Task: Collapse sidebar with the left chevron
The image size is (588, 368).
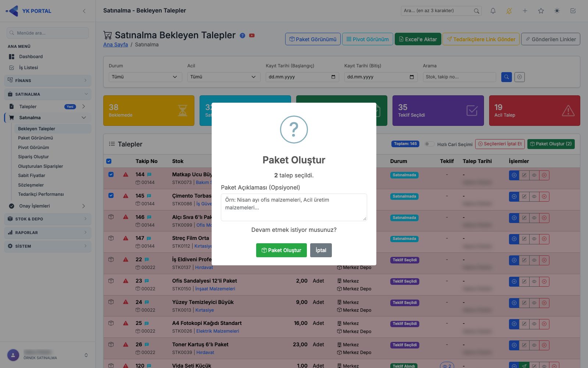Action: coord(84,11)
